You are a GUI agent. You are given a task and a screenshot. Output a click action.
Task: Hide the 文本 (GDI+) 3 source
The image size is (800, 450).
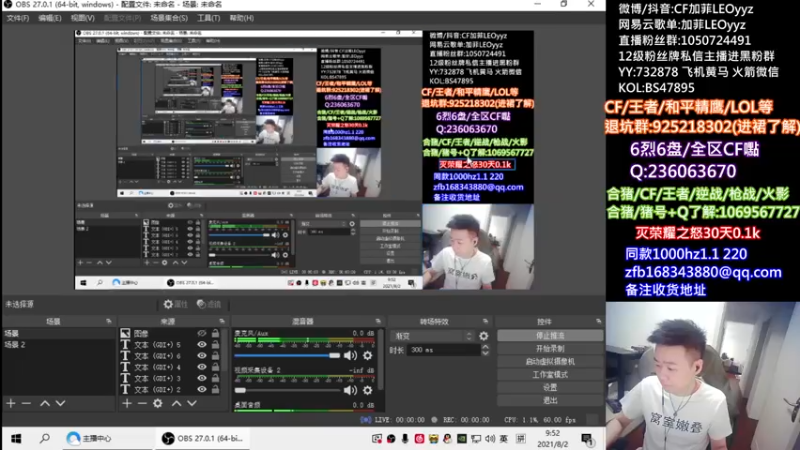click(x=202, y=378)
